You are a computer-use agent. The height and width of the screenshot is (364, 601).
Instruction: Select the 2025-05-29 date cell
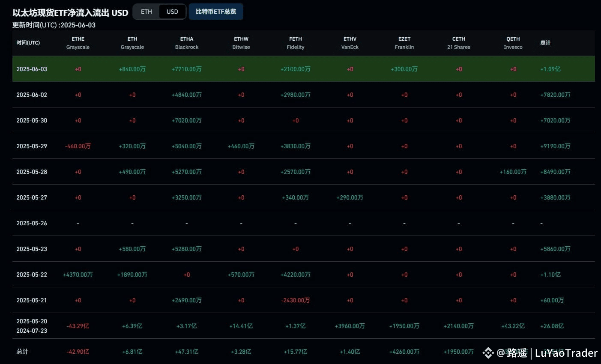point(32,146)
